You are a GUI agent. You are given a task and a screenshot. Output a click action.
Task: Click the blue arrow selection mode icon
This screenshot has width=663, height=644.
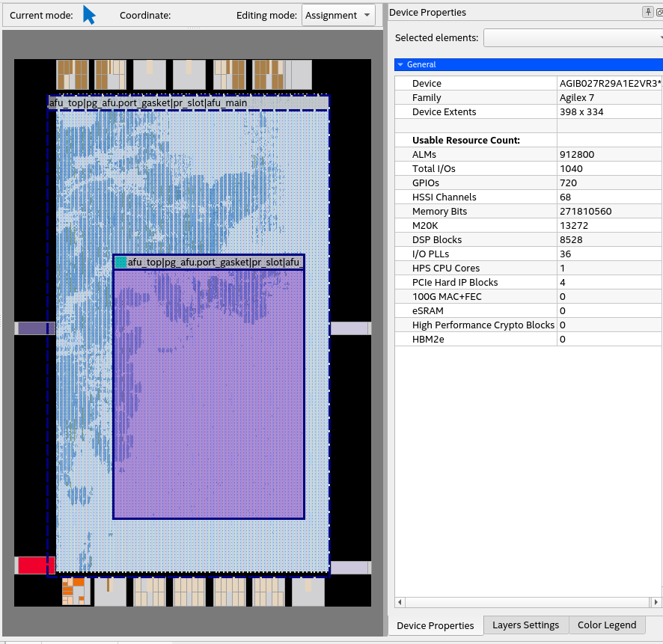click(89, 15)
